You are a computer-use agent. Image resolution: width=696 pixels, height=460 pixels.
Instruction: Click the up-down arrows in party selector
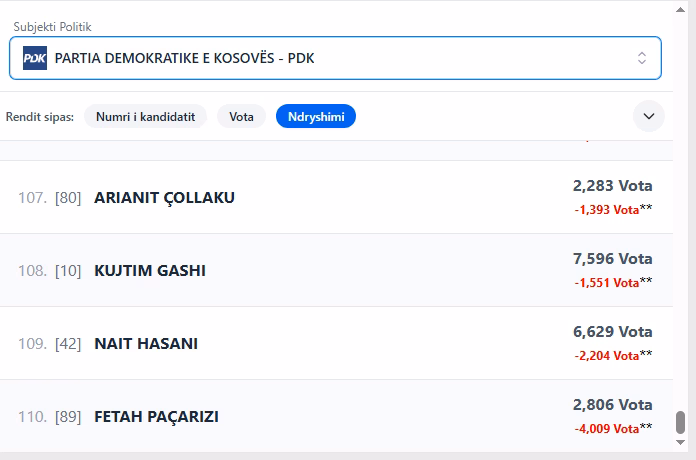pos(642,58)
